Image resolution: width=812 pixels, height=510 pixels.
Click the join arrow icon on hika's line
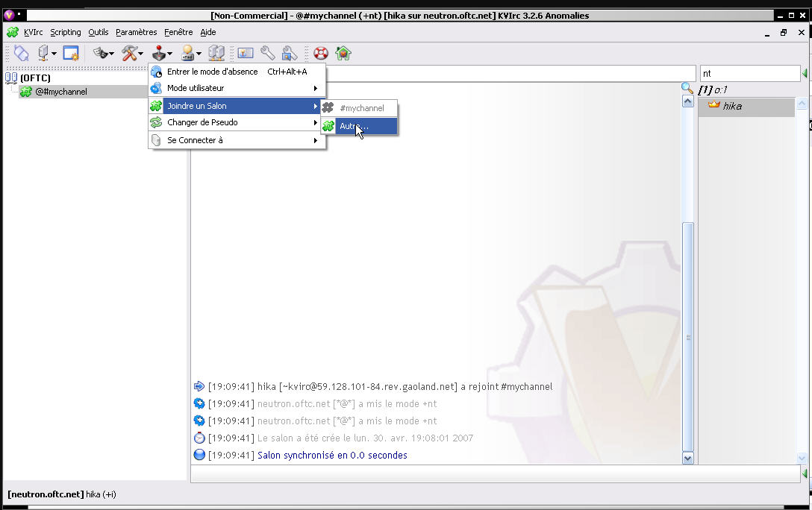(199, 386)
